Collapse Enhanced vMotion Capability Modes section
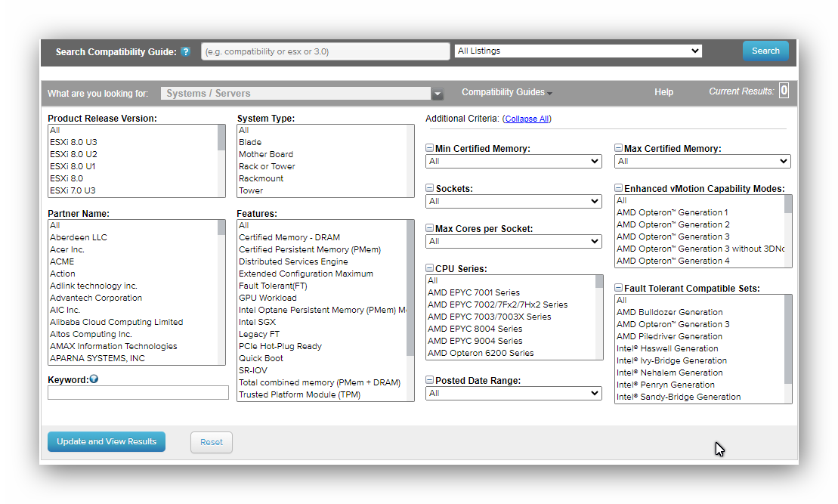Screen dimensions: 838x504 point(618,188)
